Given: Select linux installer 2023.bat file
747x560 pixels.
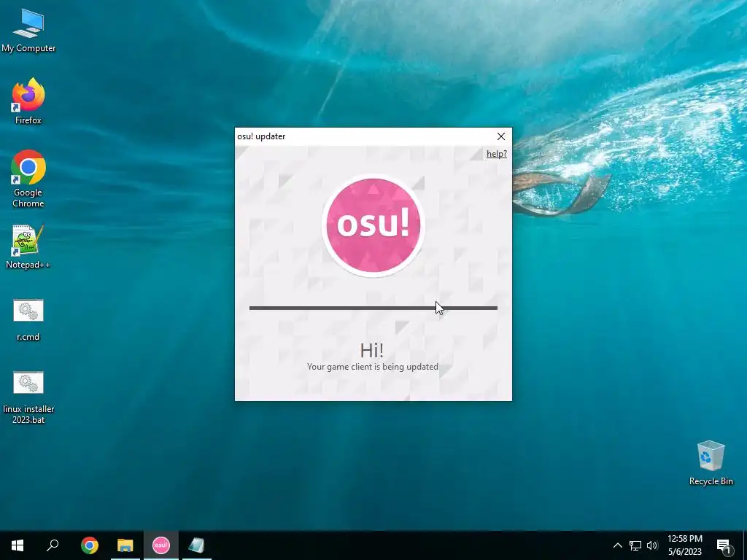Looking at the screenshot, I should tap(28, 397).
